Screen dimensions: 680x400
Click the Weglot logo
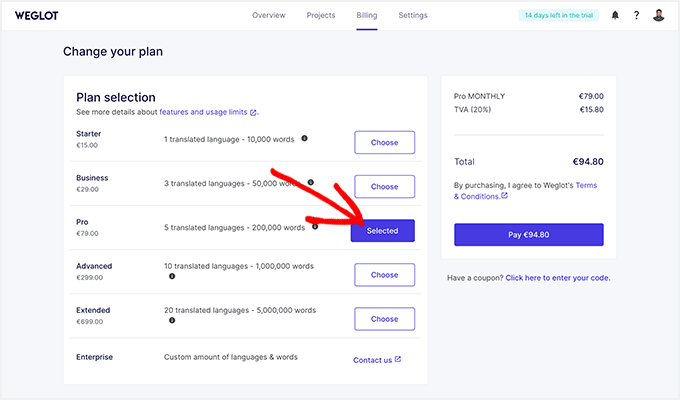coord(34,16)
